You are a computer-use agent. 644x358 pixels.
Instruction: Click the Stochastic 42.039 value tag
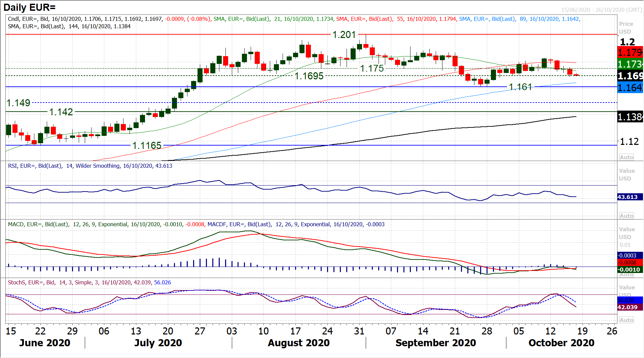point(628,307)
